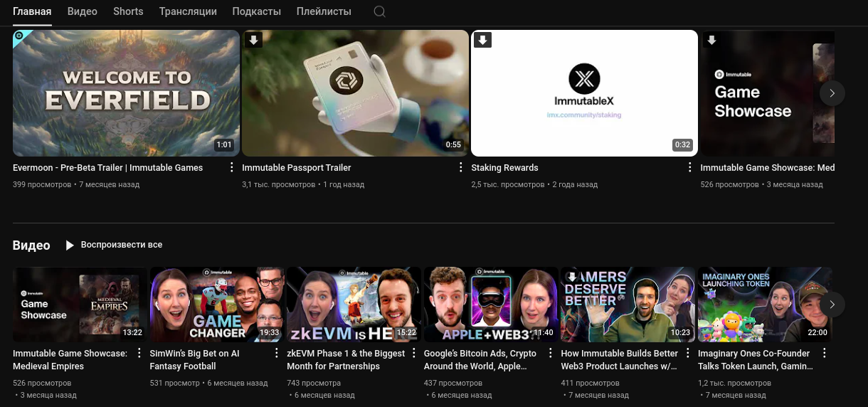This screenshot has width=868, height=407.
Task: Open the Staking Rewards video title link
Action: pyautogui.click(x=504, y=168)
